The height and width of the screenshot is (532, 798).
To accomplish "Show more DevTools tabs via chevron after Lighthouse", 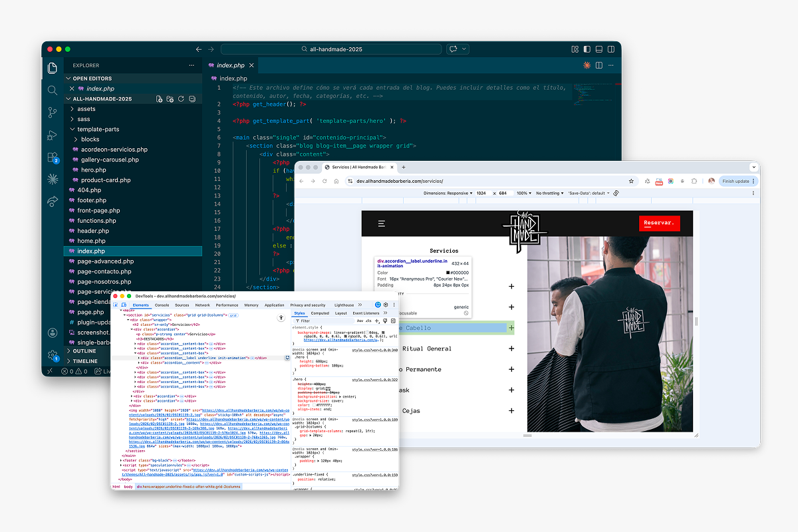I will pos(360,305).
